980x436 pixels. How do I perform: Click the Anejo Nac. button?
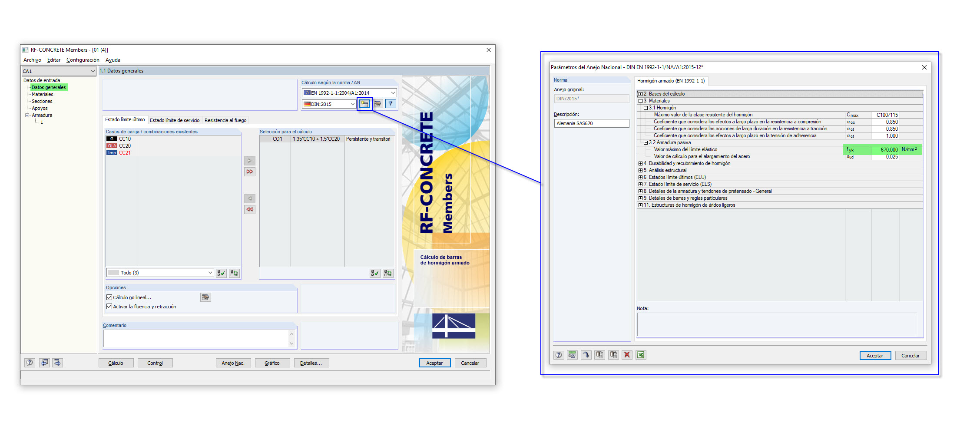233,363
